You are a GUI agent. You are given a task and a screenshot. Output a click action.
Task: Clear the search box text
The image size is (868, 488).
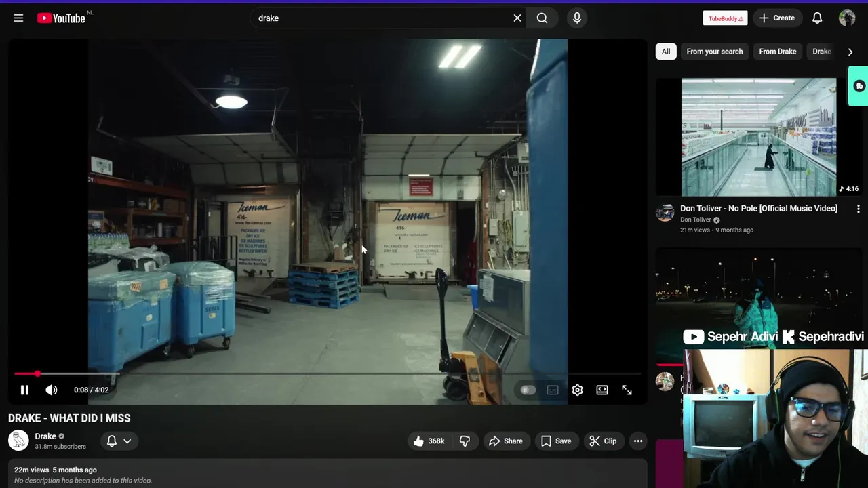517,18
